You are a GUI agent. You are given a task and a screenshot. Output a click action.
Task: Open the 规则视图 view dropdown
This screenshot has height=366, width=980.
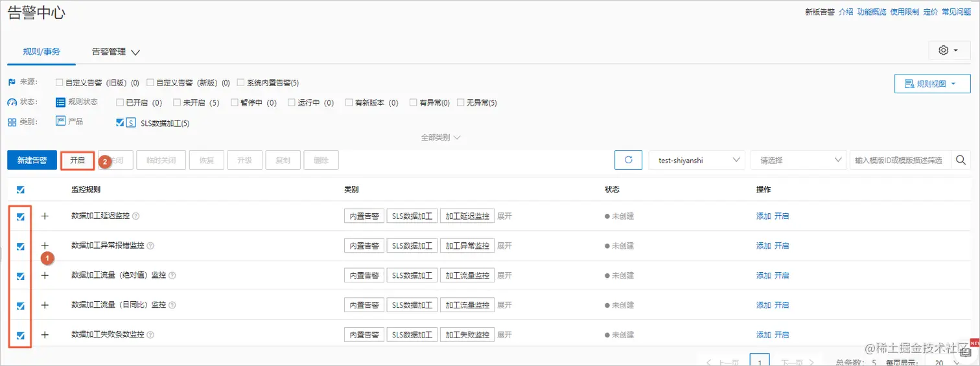(x=932, y=84)
